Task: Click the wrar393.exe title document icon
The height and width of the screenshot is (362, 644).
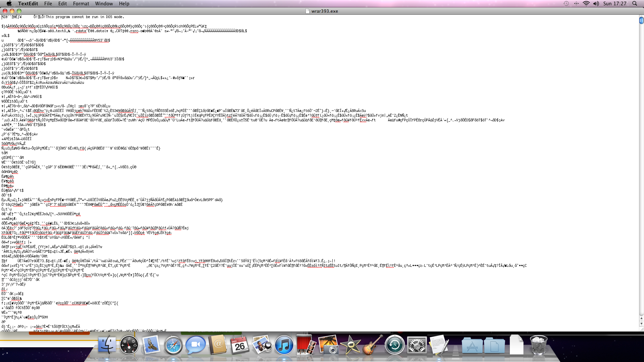Action: tap(308, 11)
